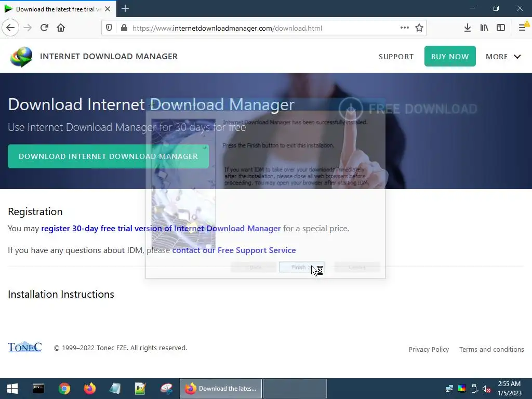Open the Firefox hamburger menu
Image resolution: width=532 pixels, height=399 pixels.
[x=523, y=28]
